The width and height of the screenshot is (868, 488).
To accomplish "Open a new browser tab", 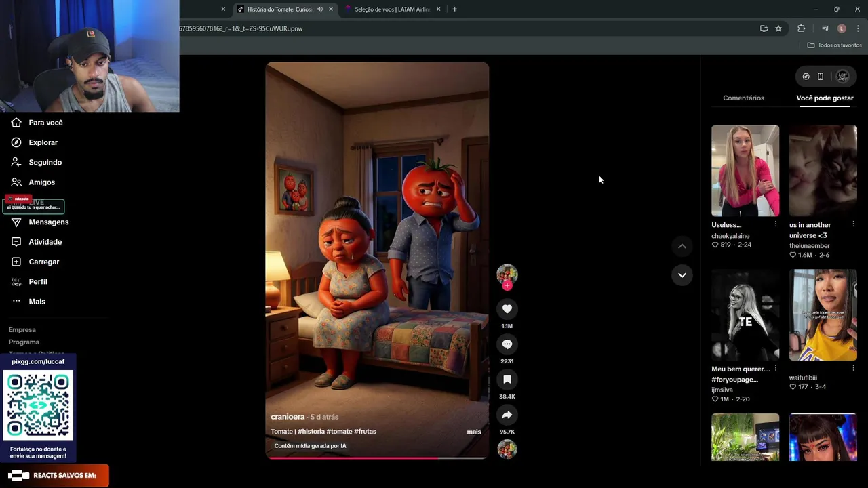I will (x=454, y=9).
